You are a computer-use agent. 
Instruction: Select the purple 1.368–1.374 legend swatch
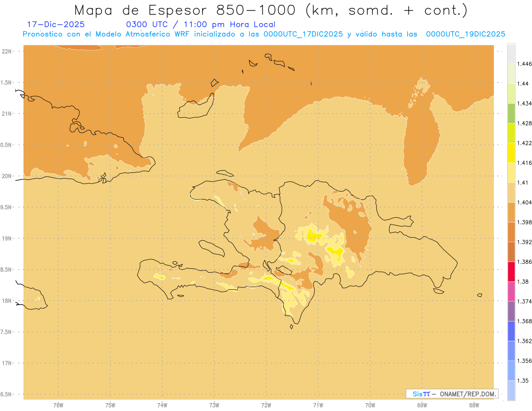511,311
